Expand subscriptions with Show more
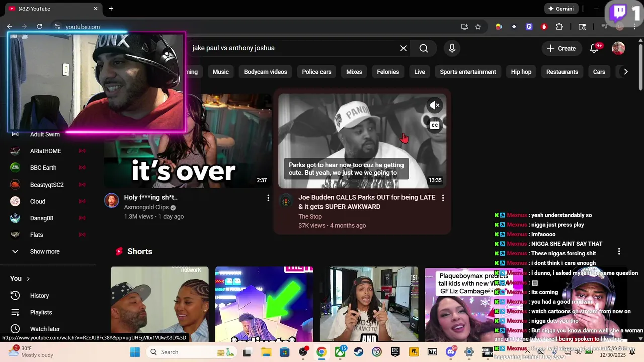The width and height of the screenshot is (644, 362). 48,251
